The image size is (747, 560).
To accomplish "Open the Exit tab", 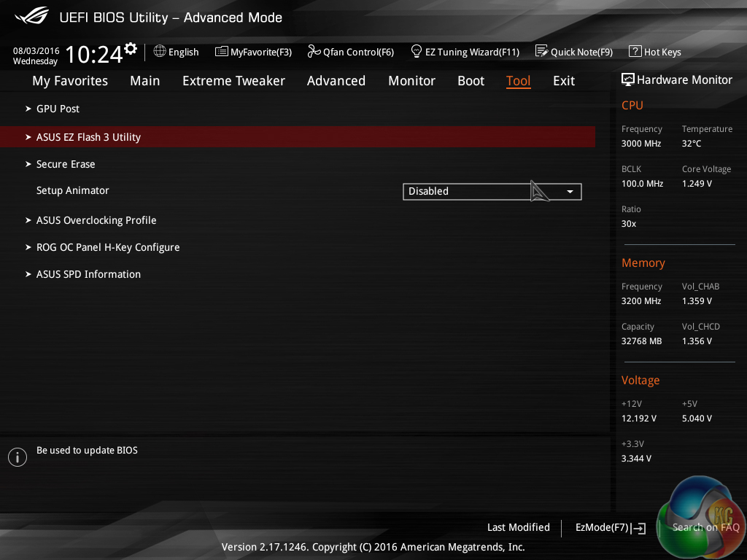I will pos(564,81).
